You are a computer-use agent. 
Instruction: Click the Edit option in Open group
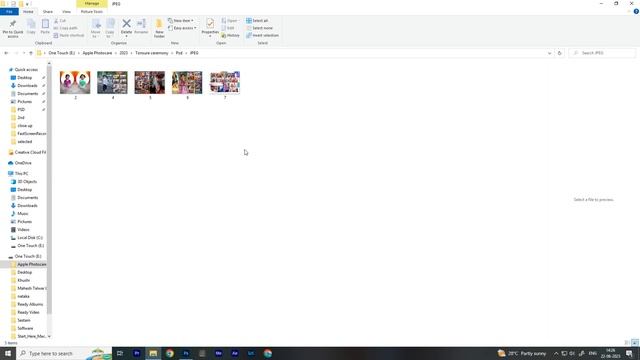(x=228, y=28)
